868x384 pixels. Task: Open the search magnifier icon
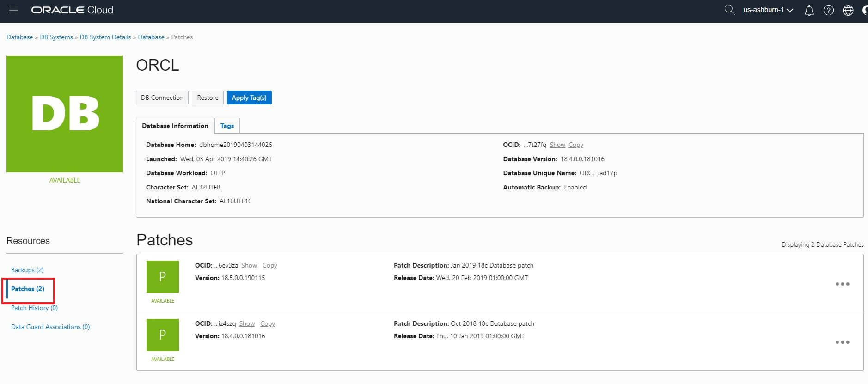(729, 10)
